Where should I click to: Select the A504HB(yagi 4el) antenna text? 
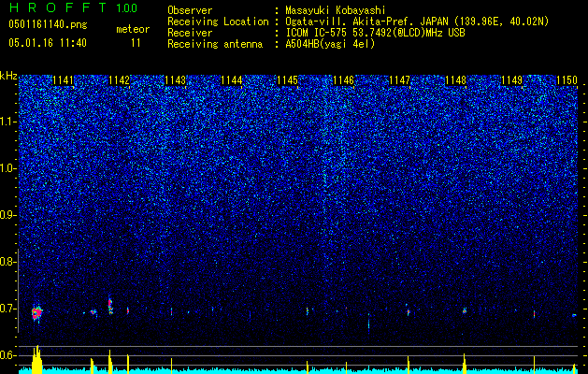pos(330,44)
